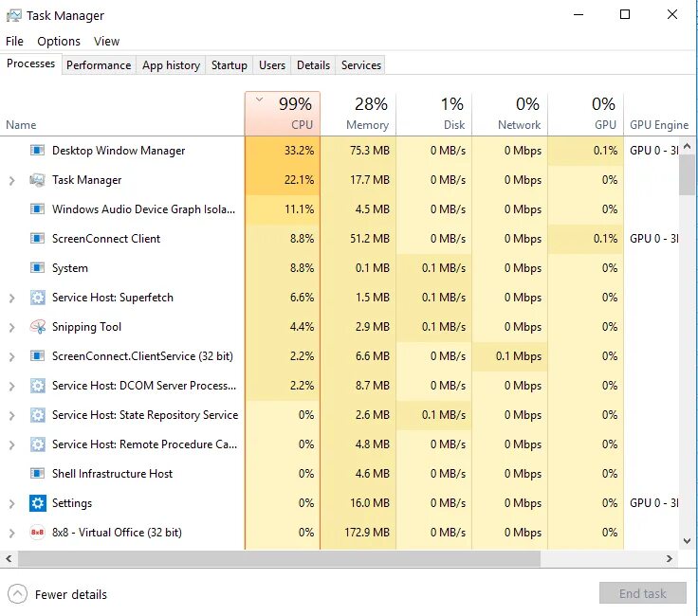Sort by the Memory column header
Image resolution: width=698 pixels, height=616 pixels.
(358, 114)
